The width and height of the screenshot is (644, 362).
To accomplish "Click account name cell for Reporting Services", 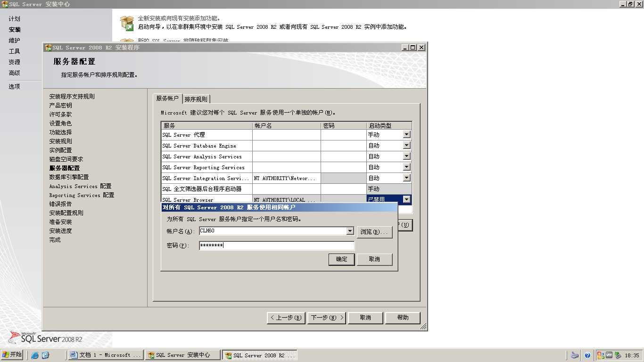I will 287,167.
